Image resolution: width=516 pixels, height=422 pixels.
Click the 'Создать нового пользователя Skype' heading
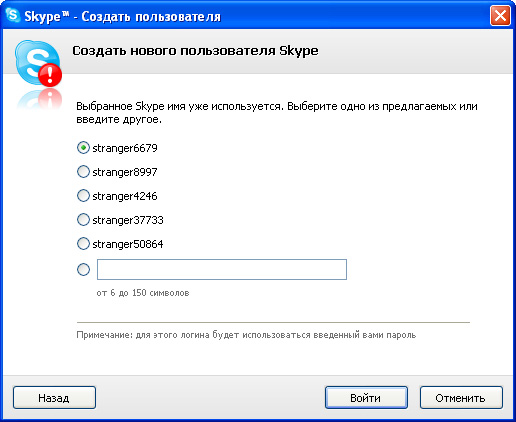tap(195, 51)
